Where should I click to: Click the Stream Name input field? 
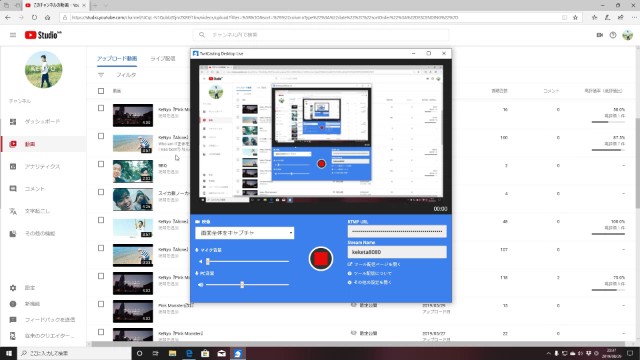(397, 252)
